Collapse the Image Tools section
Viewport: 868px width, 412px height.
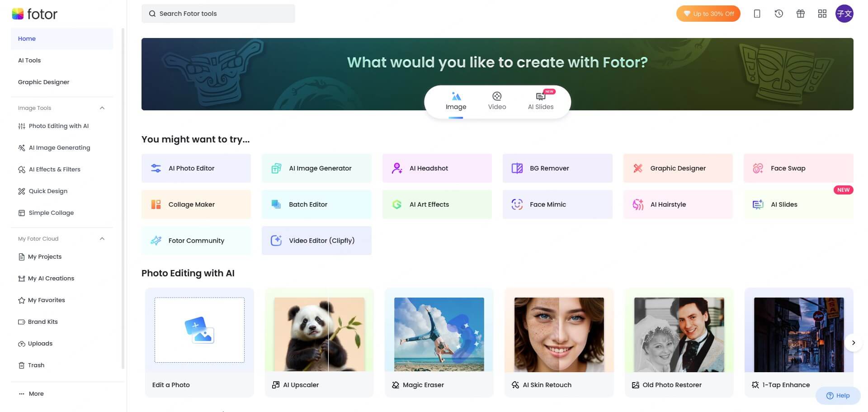(x=102, y=108)
